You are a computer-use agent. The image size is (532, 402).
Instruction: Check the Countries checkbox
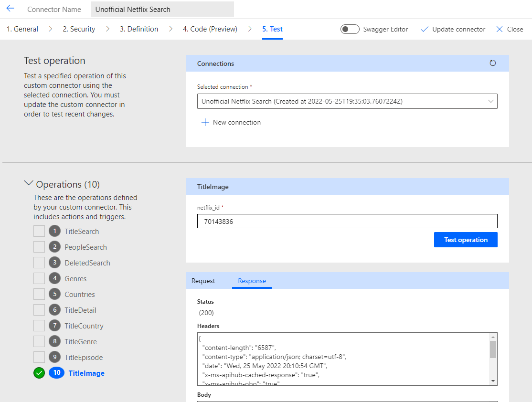click(39, 294)
